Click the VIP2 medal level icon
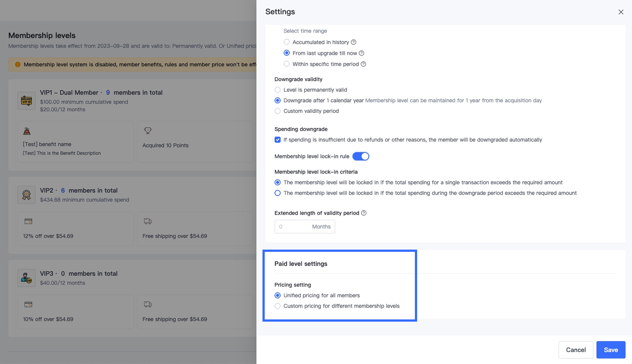Image resolution: width=632 pixels, height=364 pixels. pyautogui.click(x=26, y=195)
